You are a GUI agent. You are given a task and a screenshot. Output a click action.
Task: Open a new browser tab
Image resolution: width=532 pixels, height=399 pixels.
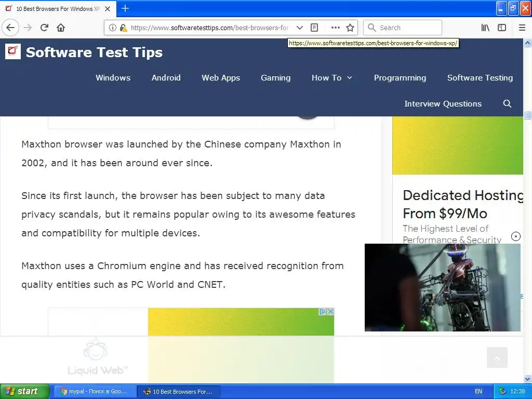[x=125, y=8]
